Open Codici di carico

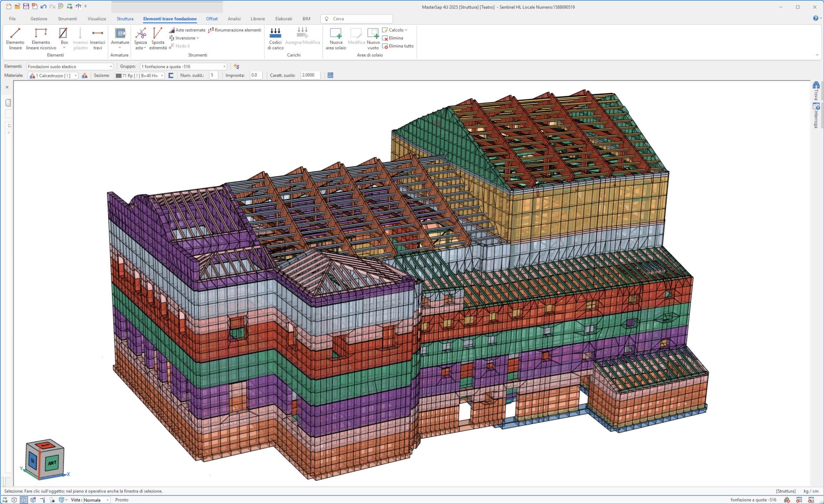[x=275, y=38]
